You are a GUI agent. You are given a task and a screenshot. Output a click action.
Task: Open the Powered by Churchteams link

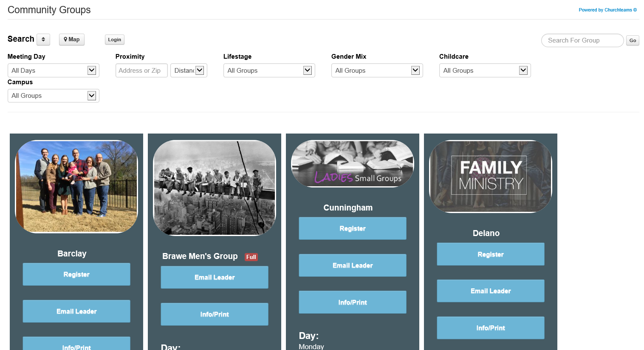(607, 10)
